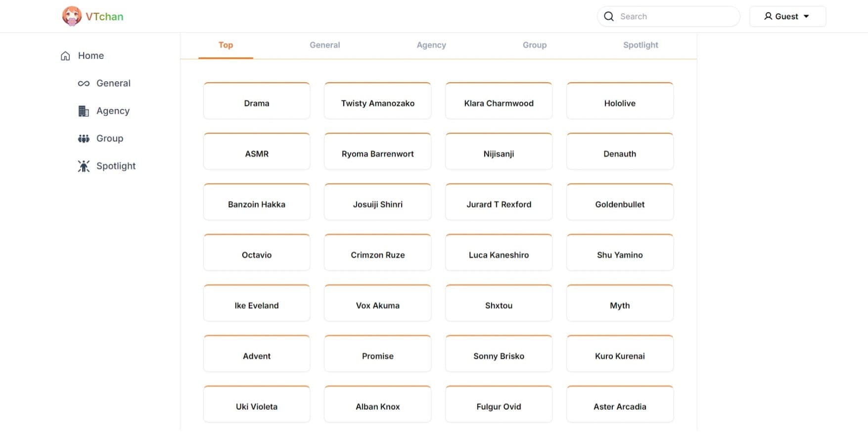Click the VTchan mascot logo icon
The height and width of the screenshot is (435, 868).
point(72,16)
